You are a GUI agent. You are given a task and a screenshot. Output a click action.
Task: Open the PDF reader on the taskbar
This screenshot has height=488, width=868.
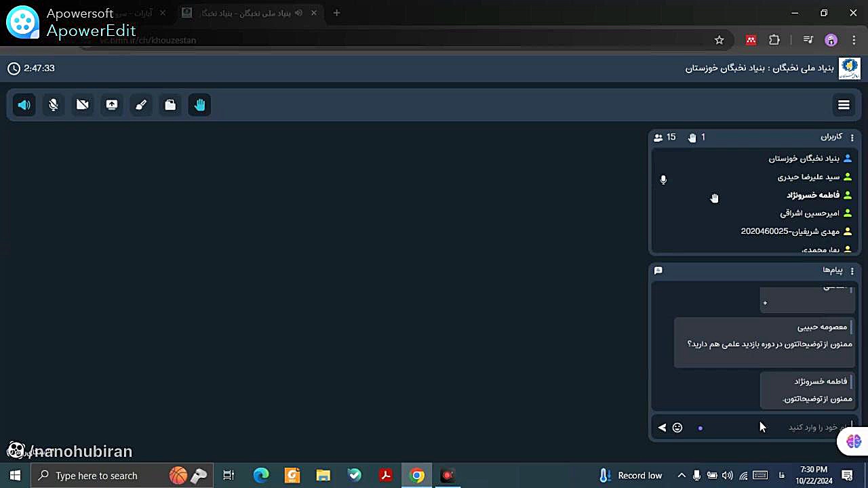click(386, 476)
